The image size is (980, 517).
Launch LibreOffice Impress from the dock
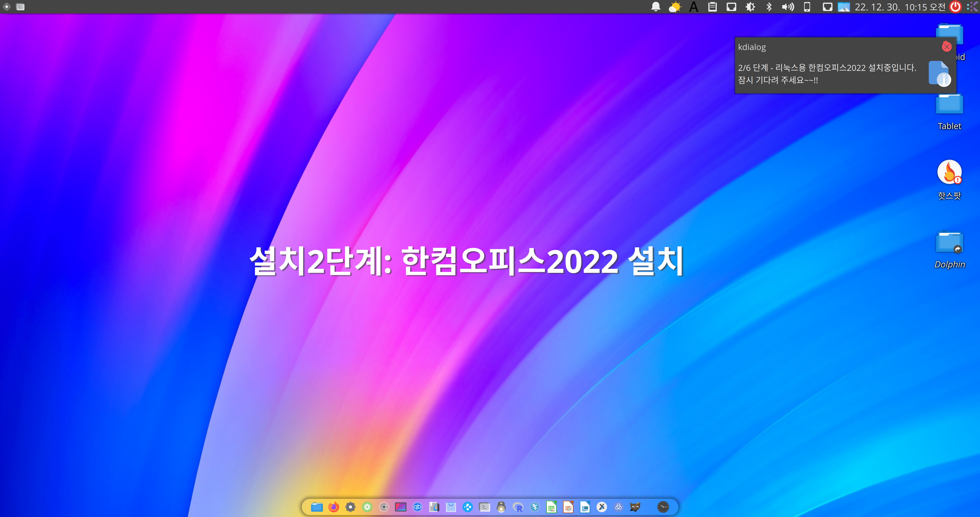click(x=568, y=507)
